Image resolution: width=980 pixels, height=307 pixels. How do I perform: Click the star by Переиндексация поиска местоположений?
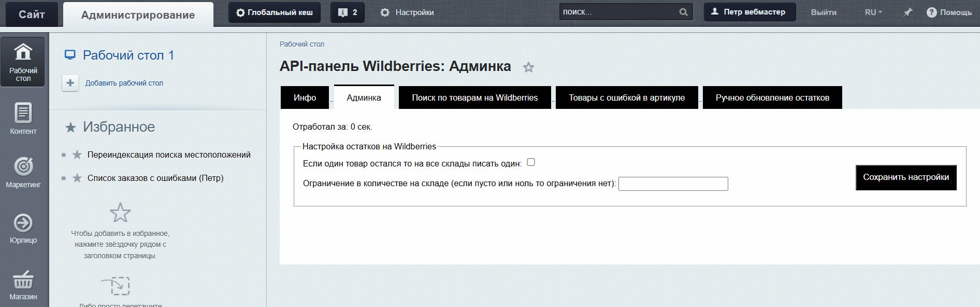(x=77, y=155)
